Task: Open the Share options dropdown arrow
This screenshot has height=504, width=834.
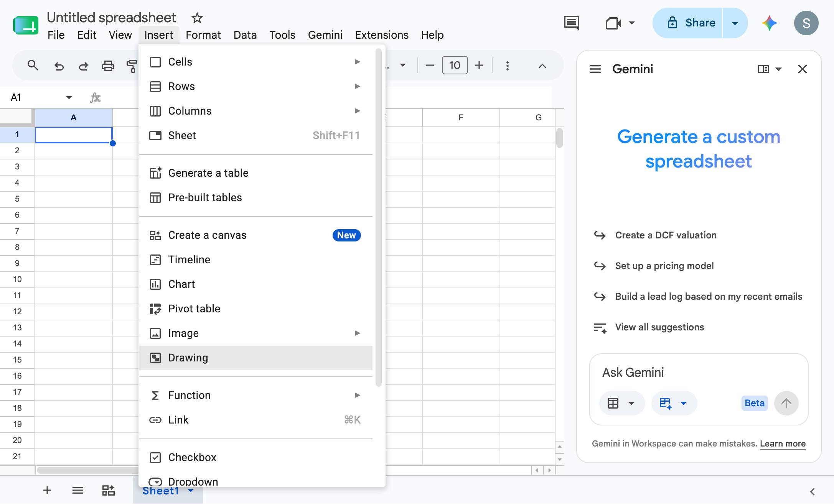Action: tap(735, 23)
